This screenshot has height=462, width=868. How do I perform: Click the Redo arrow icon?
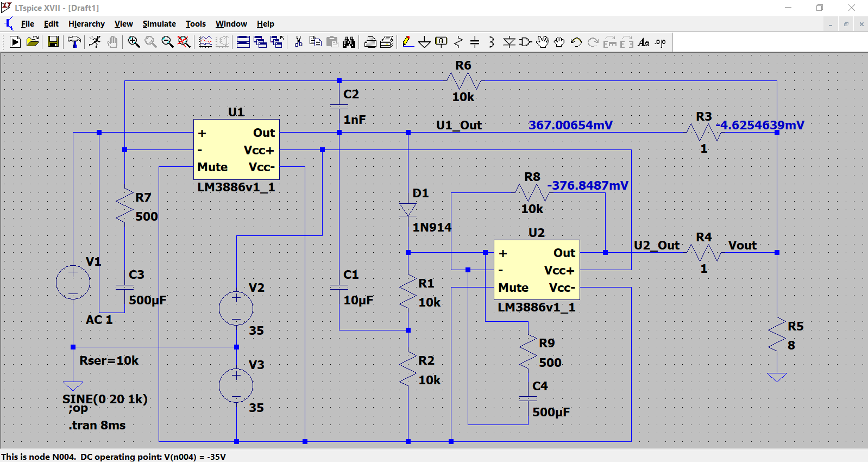[x=593, y=42]
